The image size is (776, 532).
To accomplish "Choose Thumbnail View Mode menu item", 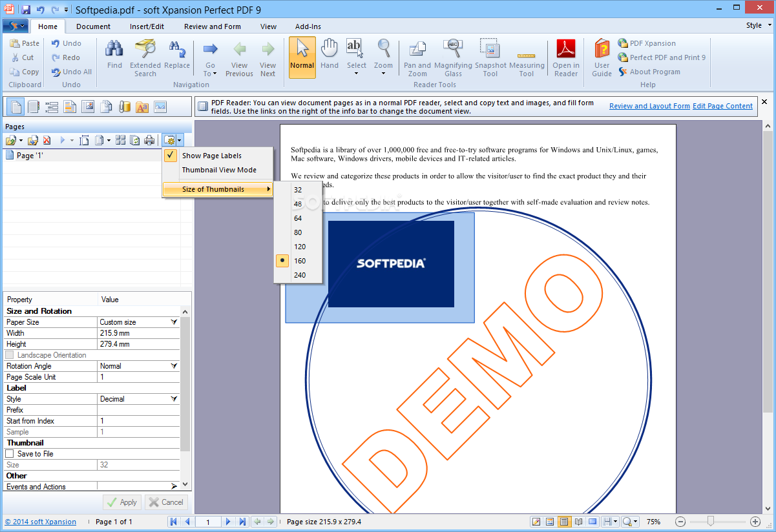I will (x=218, y=170).
